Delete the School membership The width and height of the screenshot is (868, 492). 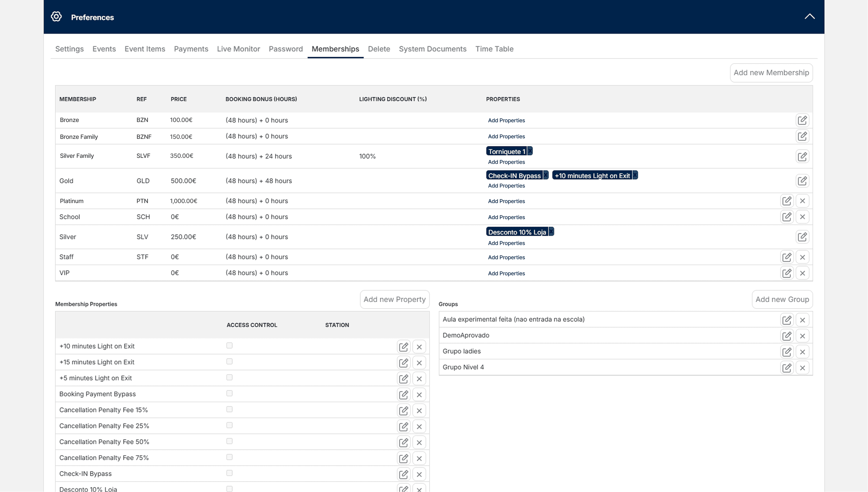coord(802,217)
